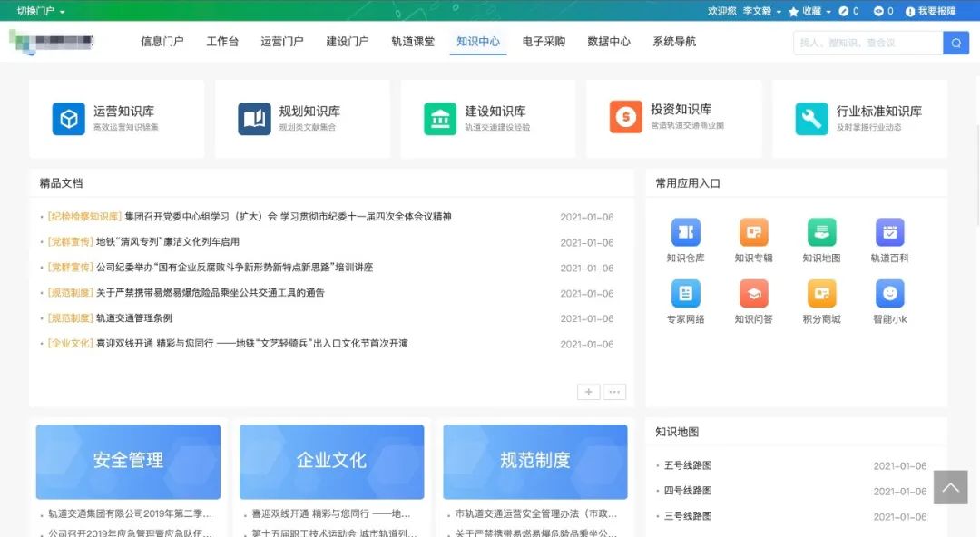The image size is (980, 537).
Task: Click the 收藏 star icon
Action: 794,11
